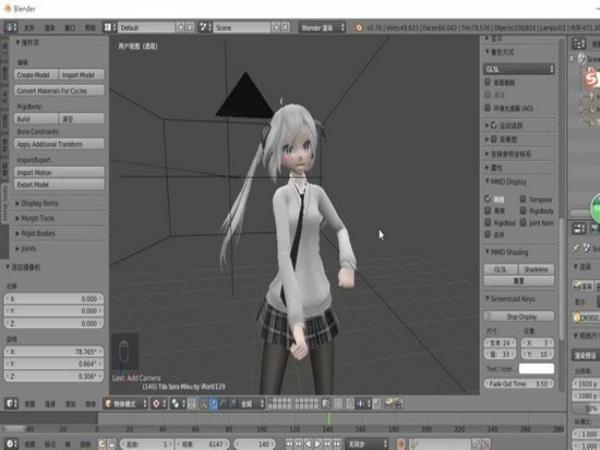Collapse the MMD Display panel
The image size is (600, 450).
point(506,181)
